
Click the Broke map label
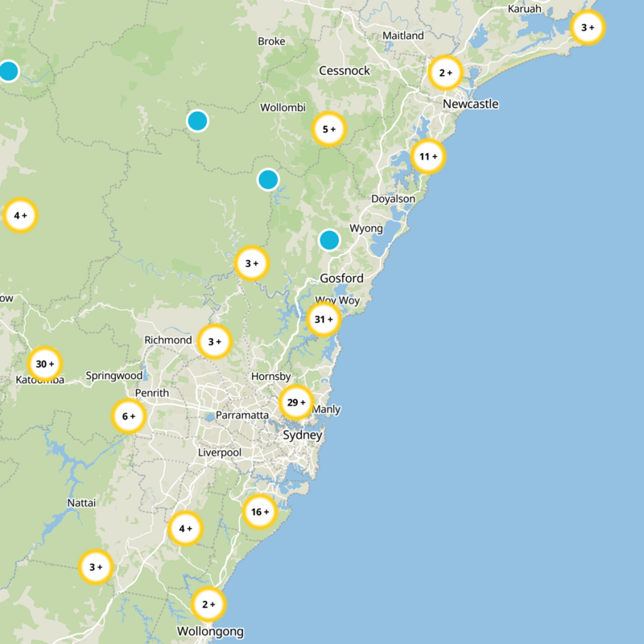[x=271, y=41]
